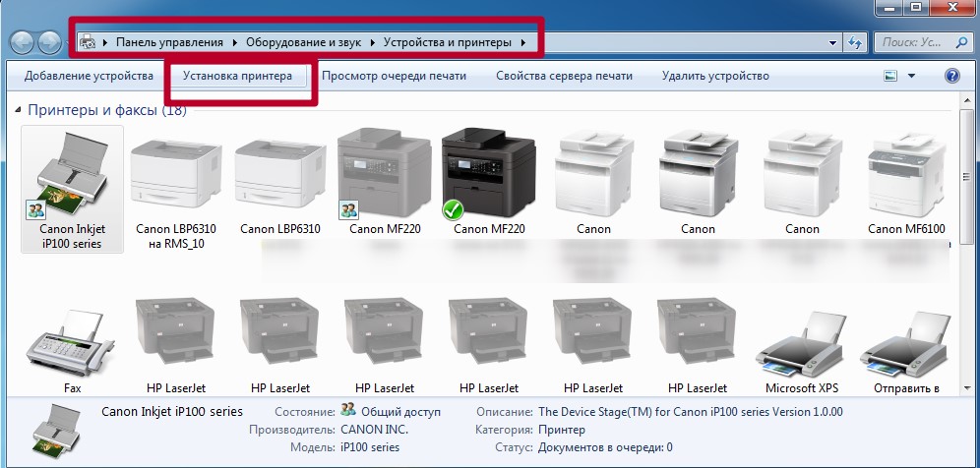Select the default Canon MF220 with green checkmark

tap(489, 181)
